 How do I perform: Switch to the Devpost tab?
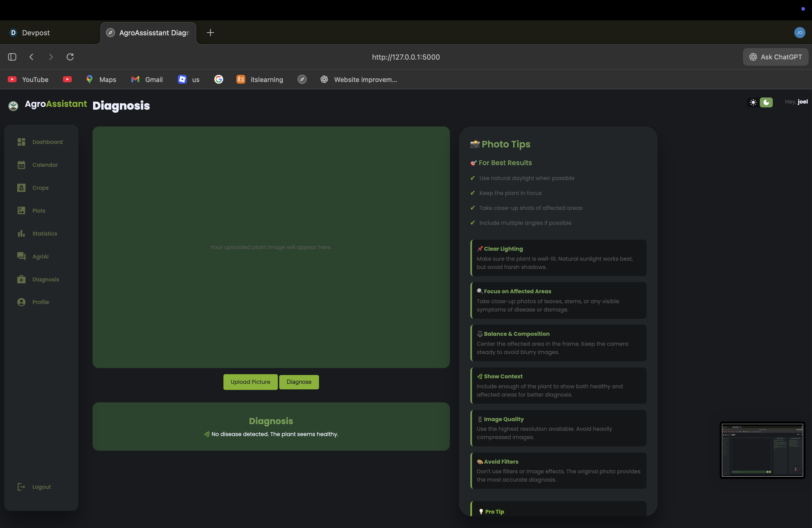36,33
